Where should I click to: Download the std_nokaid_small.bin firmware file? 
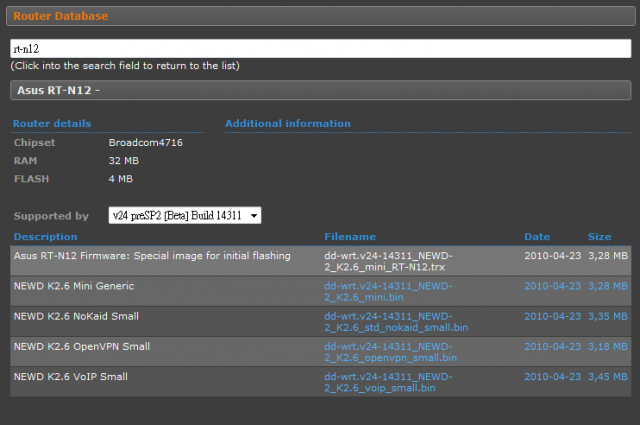[396, 322]
